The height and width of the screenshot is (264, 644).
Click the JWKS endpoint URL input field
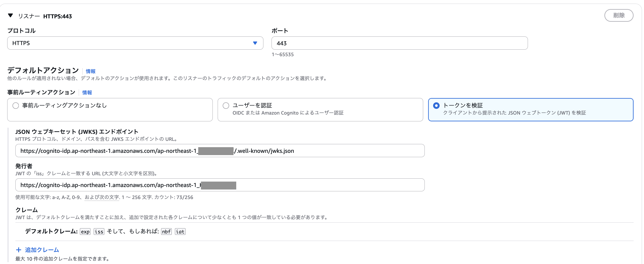tap(350, 151)
